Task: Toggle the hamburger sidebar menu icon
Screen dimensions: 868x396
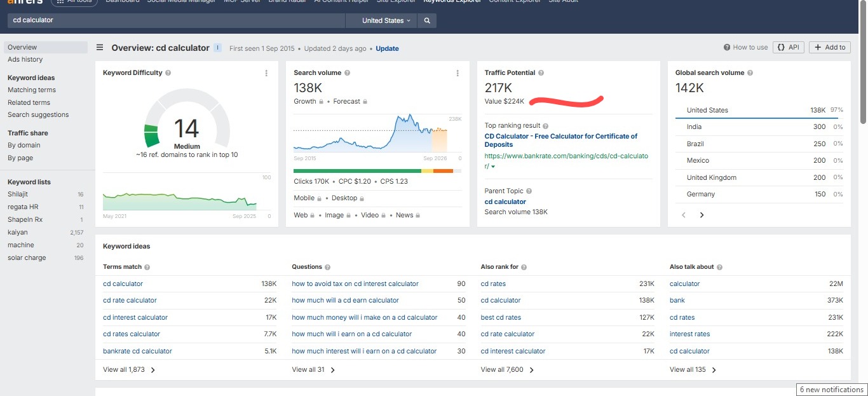Action: (x=100, y=48)
